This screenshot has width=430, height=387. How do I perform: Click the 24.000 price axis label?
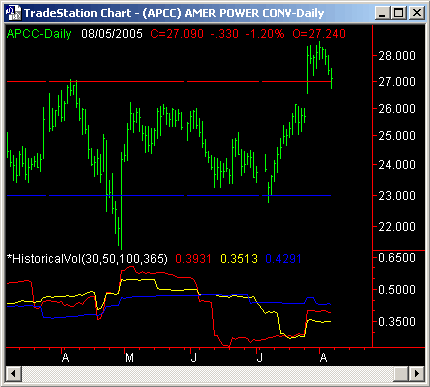[x=397, y=165]
